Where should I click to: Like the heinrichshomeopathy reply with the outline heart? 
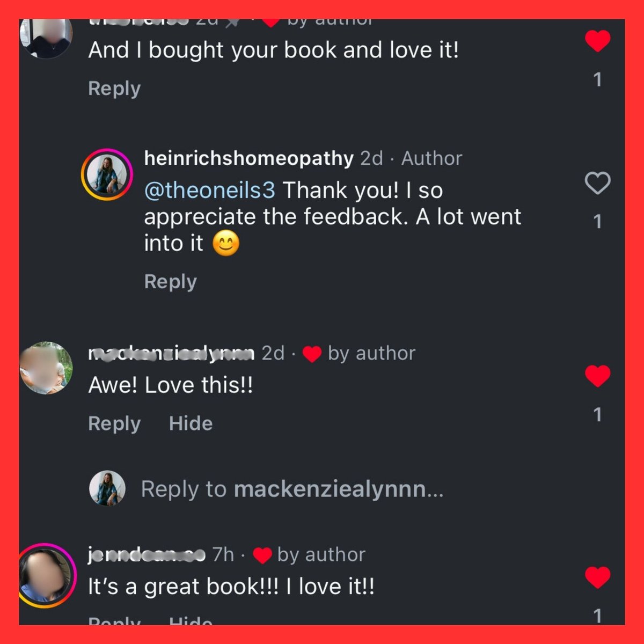click(597, 184)
